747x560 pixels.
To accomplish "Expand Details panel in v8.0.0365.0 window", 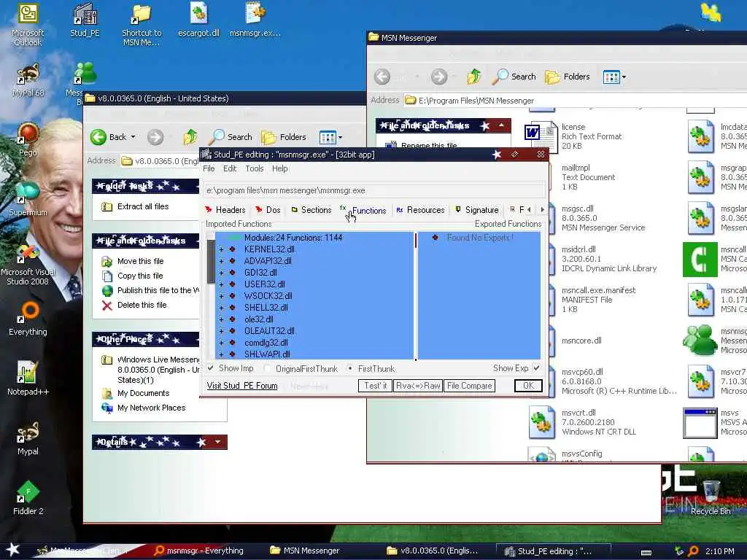I will (217, 442).
